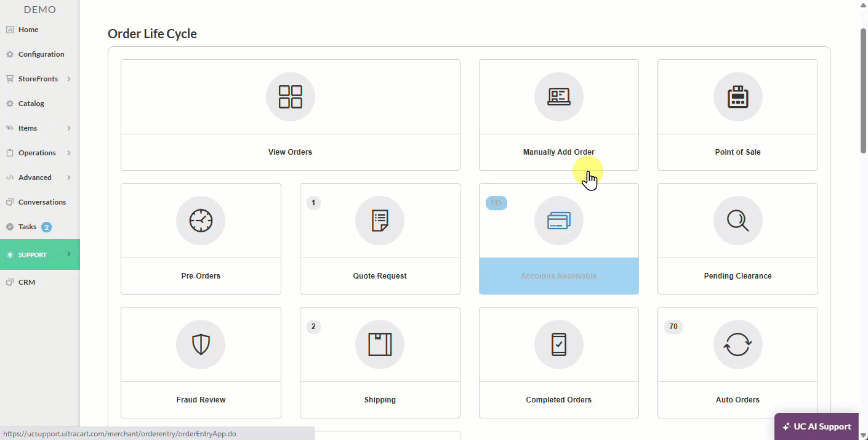Viewport: 868px width, 440px height.
Task: Click the Accounts Receivable credit card icon
Action: tap(559, 221)
